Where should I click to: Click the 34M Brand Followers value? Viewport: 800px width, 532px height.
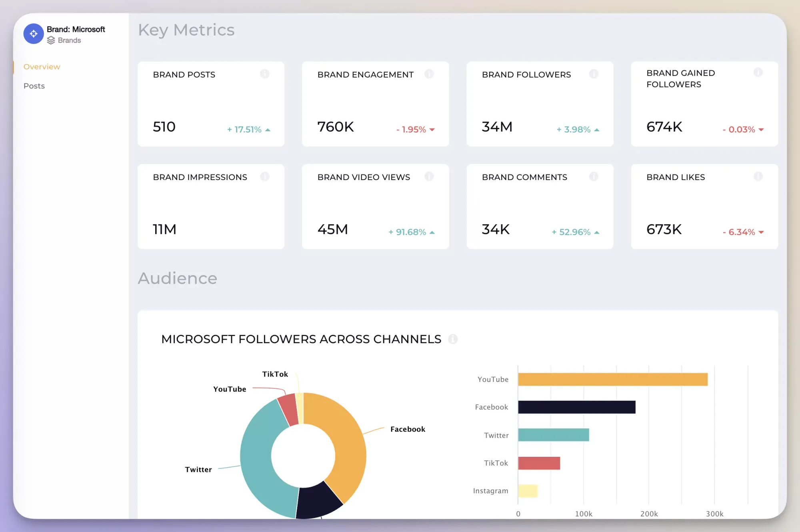pyautogui.click(x=497, y=127)
